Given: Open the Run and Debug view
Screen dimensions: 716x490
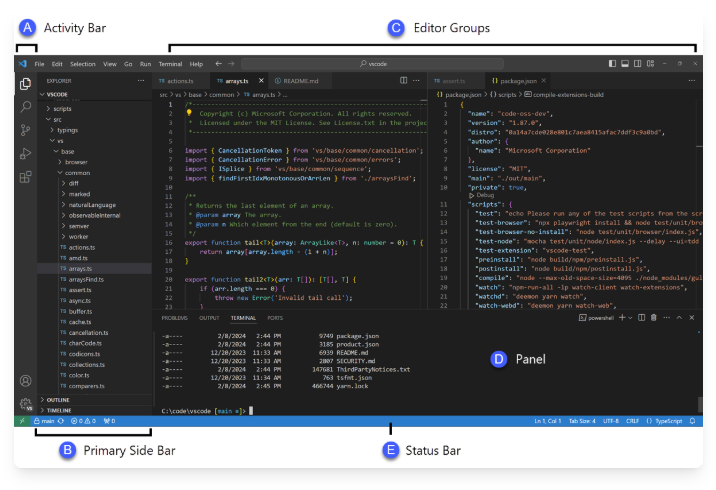Looking at the screenshot, I should [26, 154].
